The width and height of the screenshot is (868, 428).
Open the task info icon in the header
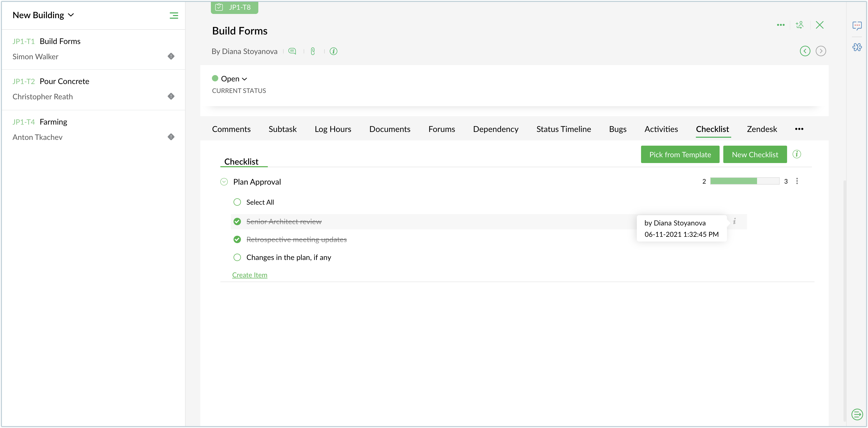tap(333, 51)
